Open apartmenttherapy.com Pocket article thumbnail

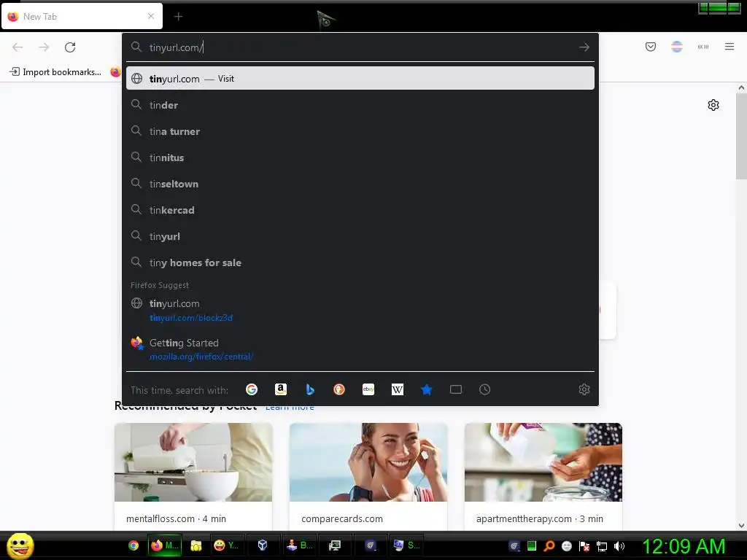543,462
